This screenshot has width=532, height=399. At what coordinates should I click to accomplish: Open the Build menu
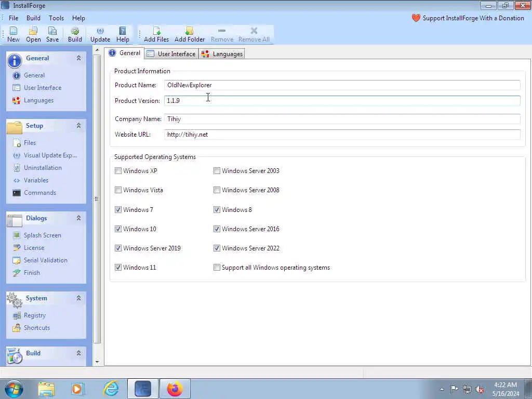[33, 18]
